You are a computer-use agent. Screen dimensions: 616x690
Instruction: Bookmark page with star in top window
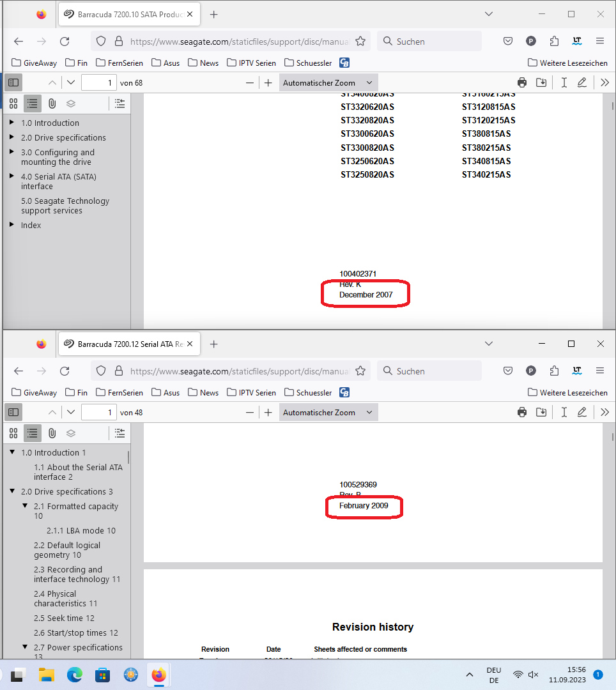360,42
